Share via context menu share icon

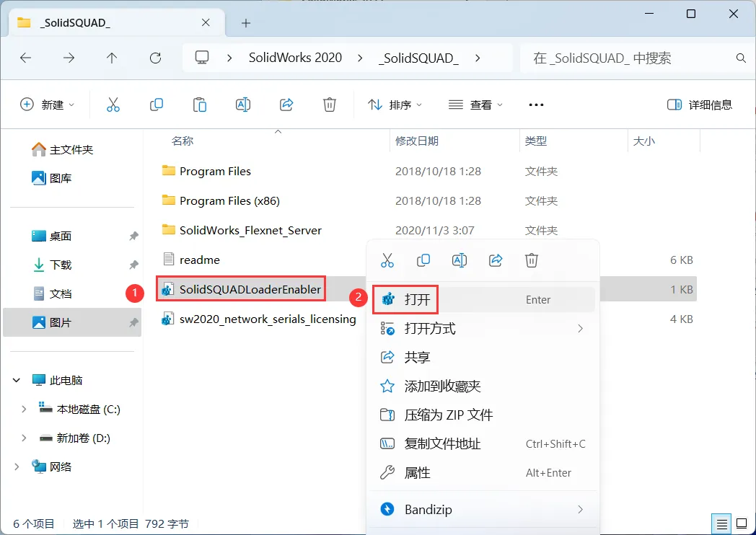(496, 261)
